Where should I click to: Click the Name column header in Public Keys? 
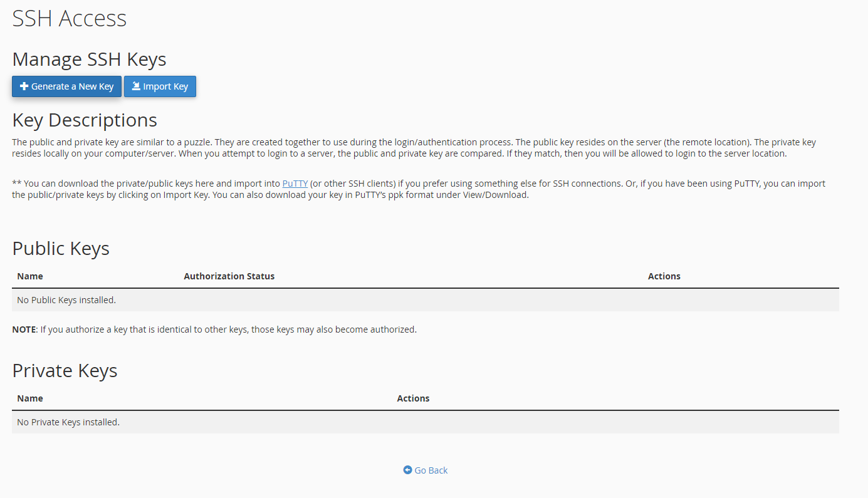(30, 276)
